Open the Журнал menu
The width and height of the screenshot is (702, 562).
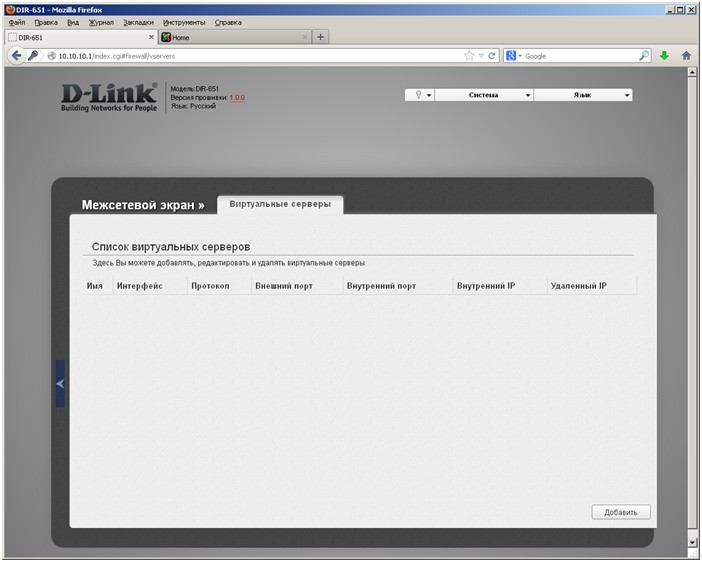click(x=101, y=22)
